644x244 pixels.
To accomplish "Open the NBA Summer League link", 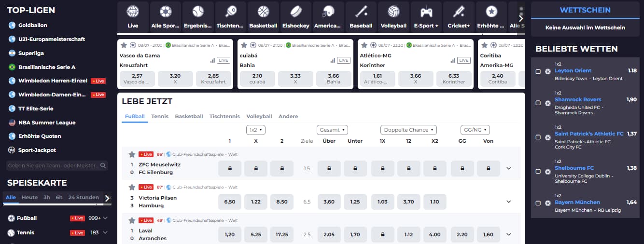I will click(47, 122).
